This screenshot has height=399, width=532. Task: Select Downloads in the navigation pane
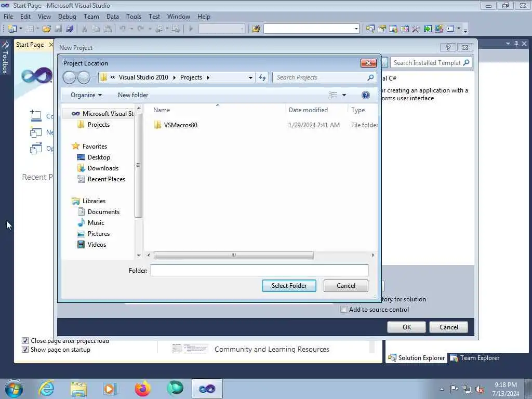click(103, 168)
